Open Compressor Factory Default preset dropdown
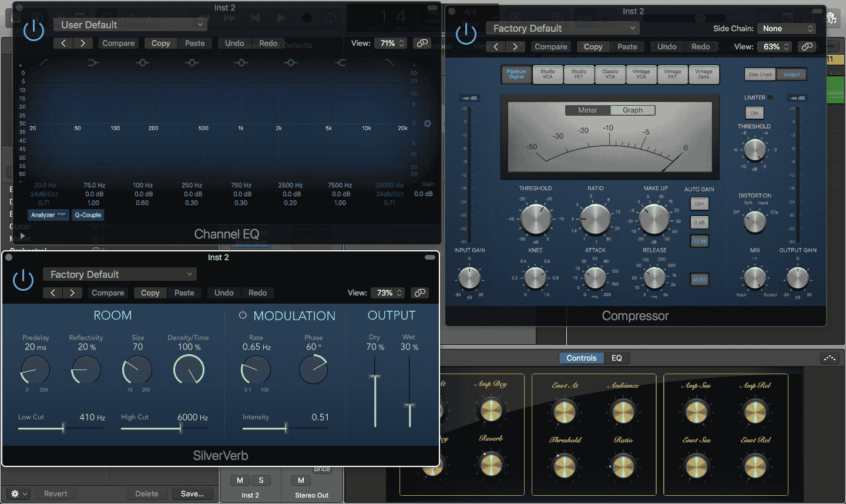The height and width of the screenshot is (504, 846). coord(563,28)
